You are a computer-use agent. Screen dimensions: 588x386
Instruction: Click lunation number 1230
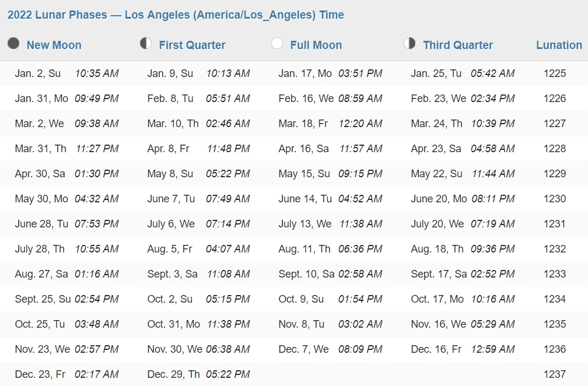[x=555, y=199]
